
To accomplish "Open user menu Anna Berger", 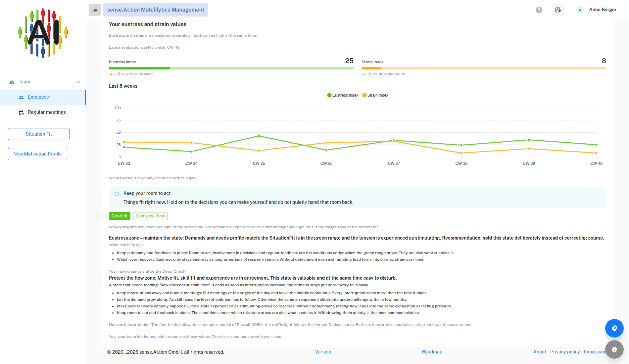I will (x=603, y=10).
